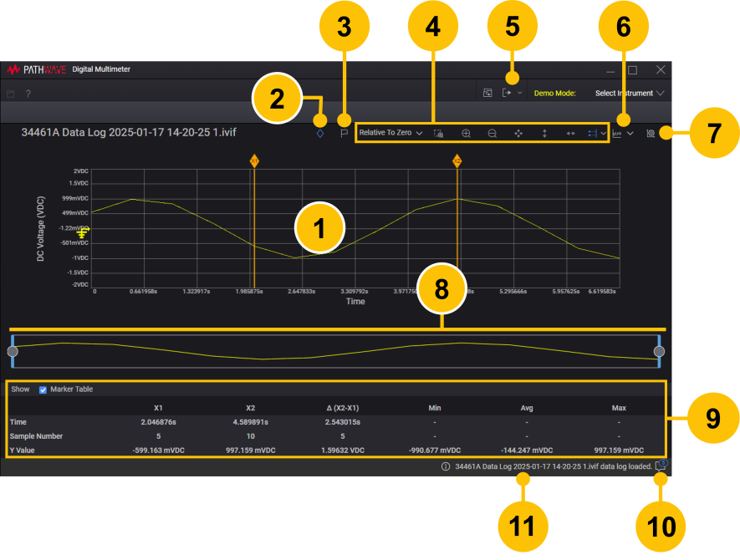Viewport: 740px width, 560px height.
Task: Toggle the blue cursor lines icon
Action: coord(592,134)
